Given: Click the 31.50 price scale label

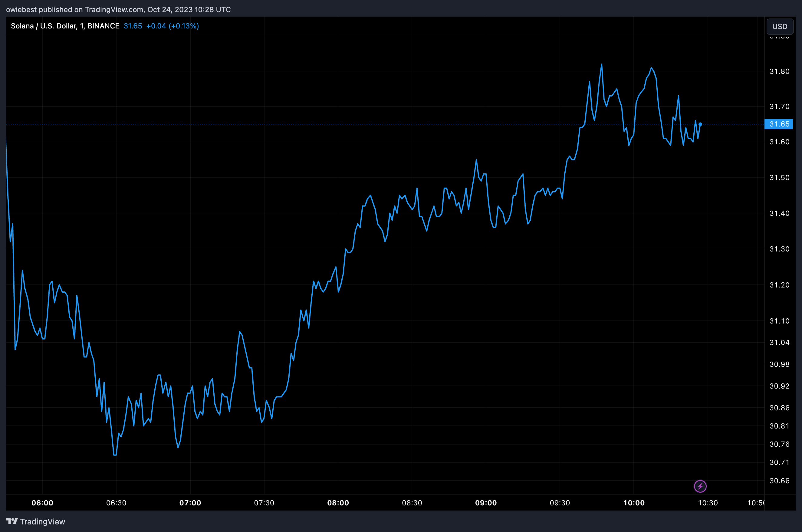Looking at the screenshot, I should point(779,178).
